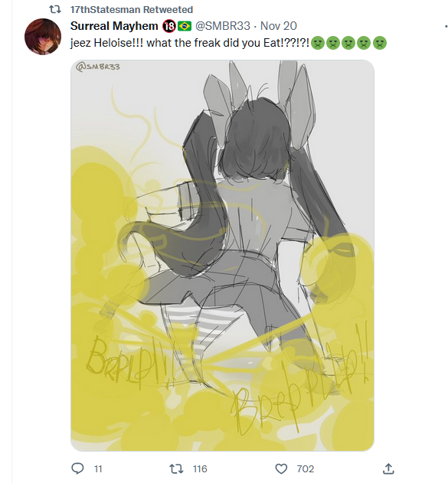
Task: Open Surreal Mayhem's profile avatar
Action: [x=43, y=37]
